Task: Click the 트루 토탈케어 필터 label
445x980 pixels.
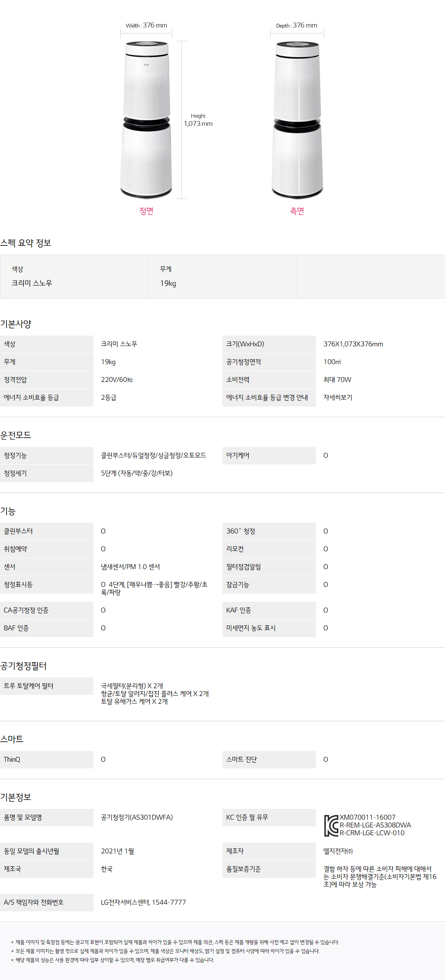Action: tap(29, 686)
